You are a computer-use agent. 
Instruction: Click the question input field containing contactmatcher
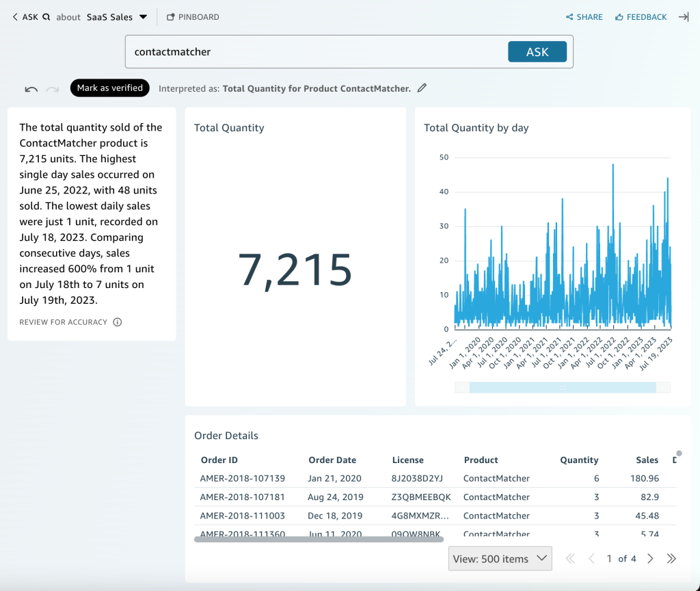pyautogui.click(x=314, y=52)
